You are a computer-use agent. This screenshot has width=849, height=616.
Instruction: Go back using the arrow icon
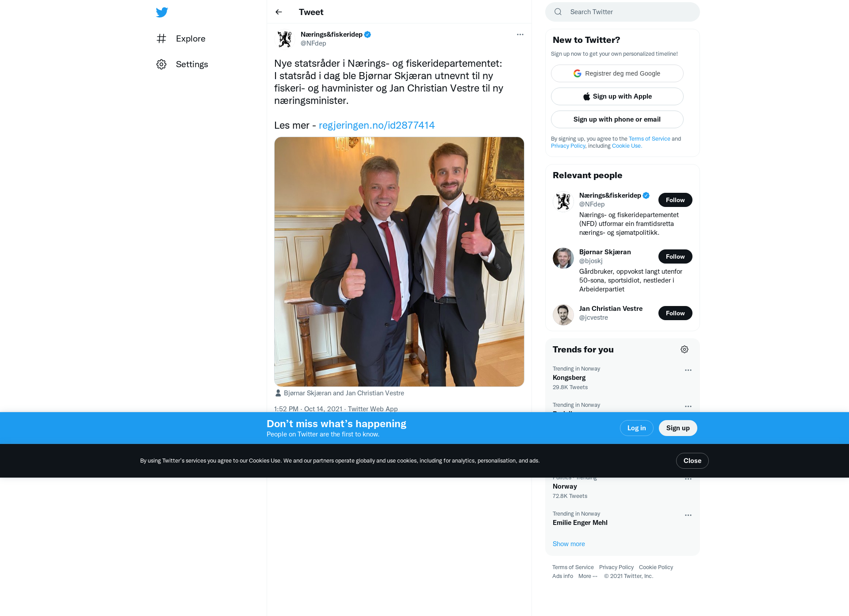[279, 12]
